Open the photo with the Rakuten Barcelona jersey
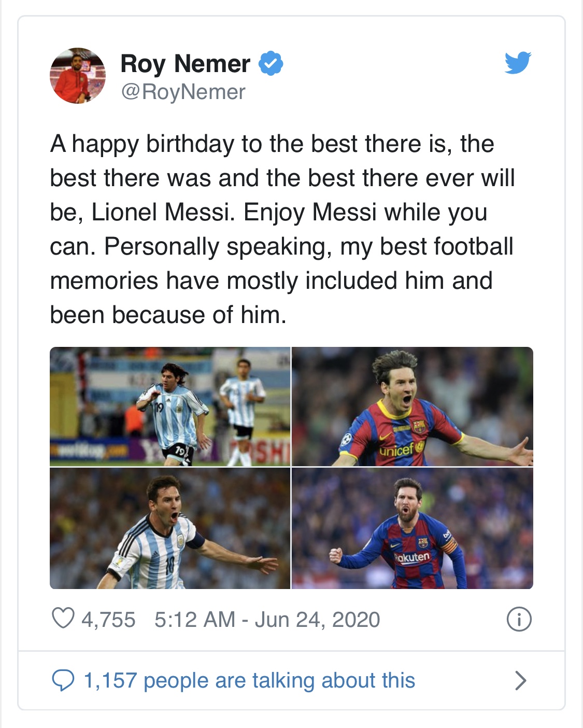 click(x=413, y=528)
